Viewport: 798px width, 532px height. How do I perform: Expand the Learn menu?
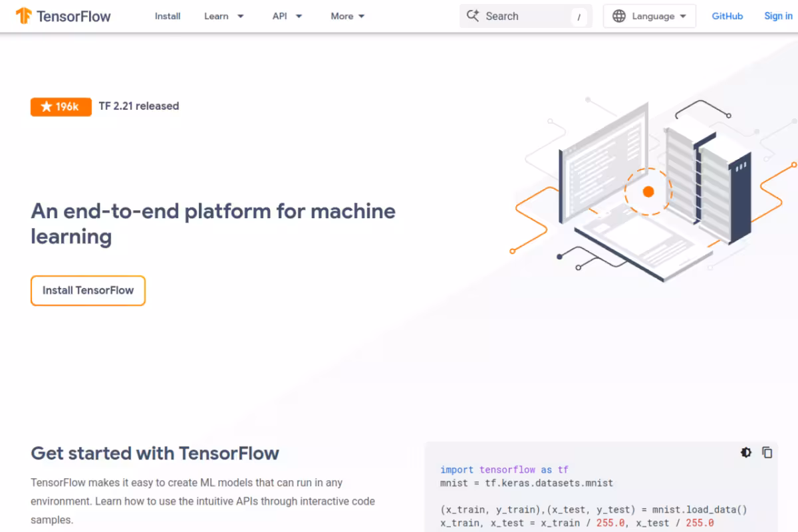[x=224, y=16]
